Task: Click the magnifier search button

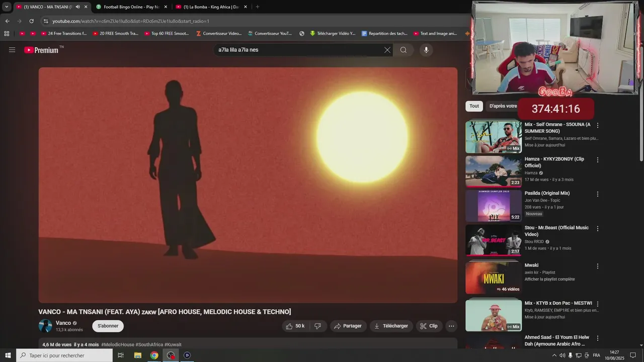Action: (x=404, y=50)
